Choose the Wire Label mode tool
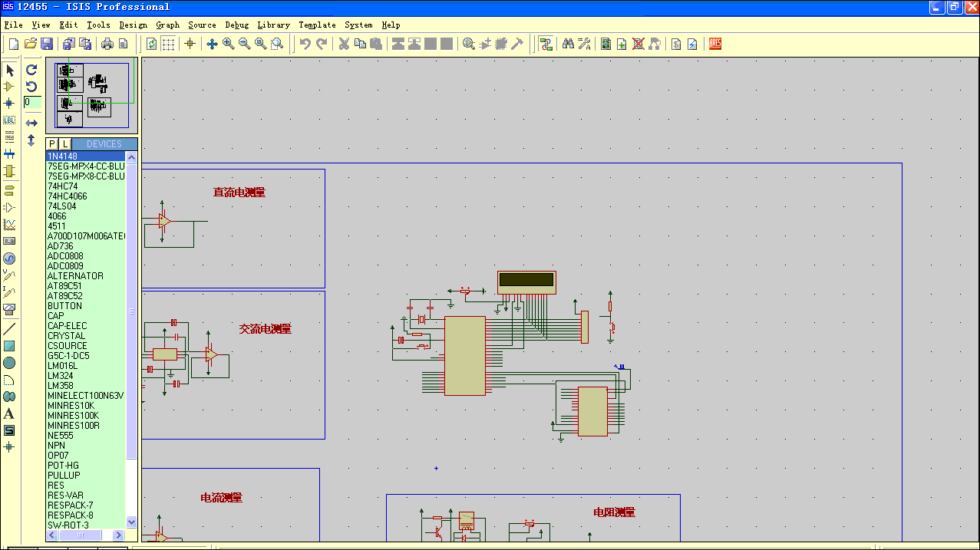The height and width of the screenshot is (550, 980). pyautogui.click(x=9, y=120)
